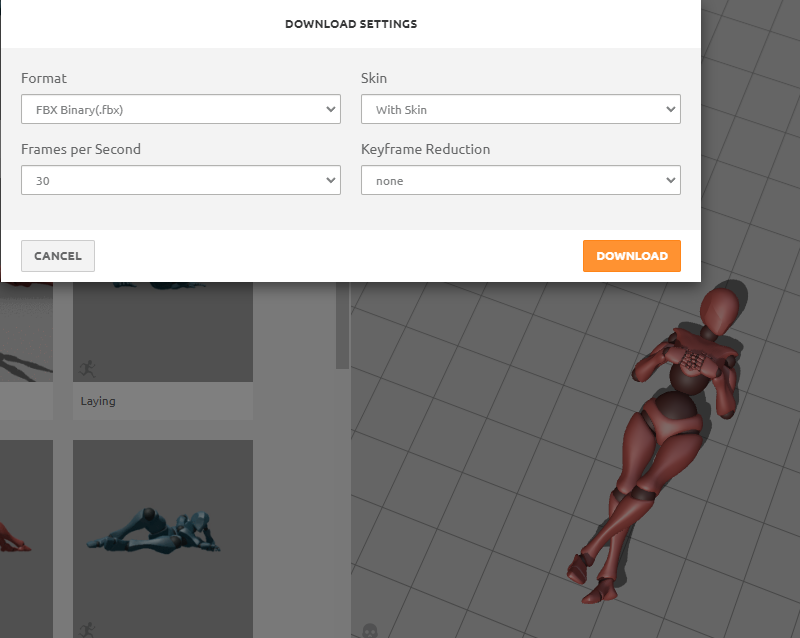Click the Frames per Second label
Viewport: 800px width, 638px height.
click(81, 149)
